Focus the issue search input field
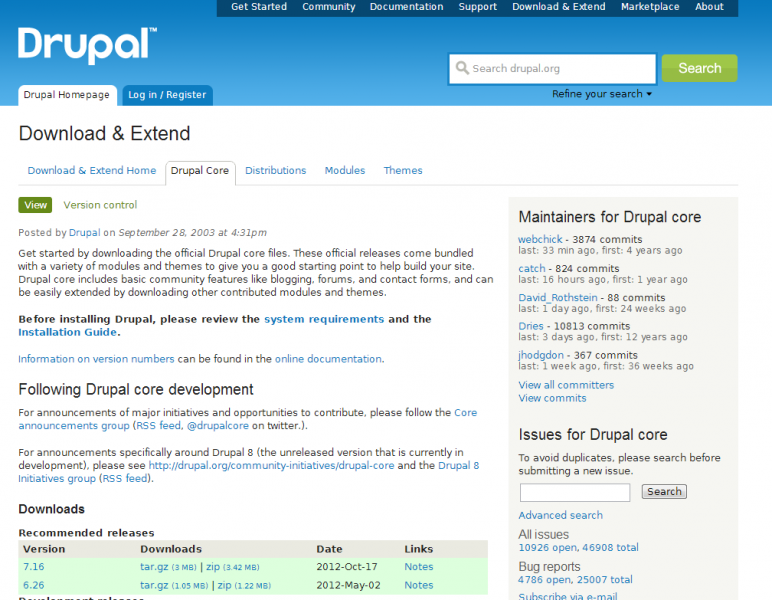 pos(575,492)
